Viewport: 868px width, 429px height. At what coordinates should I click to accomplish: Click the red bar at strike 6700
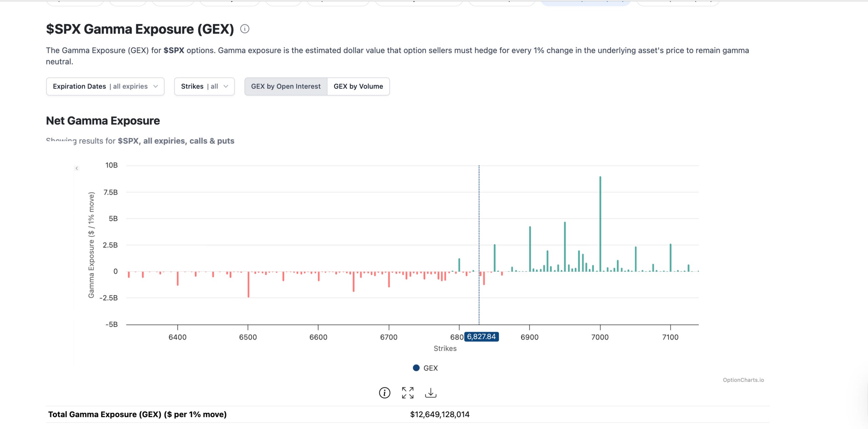(x=389, y=279)
